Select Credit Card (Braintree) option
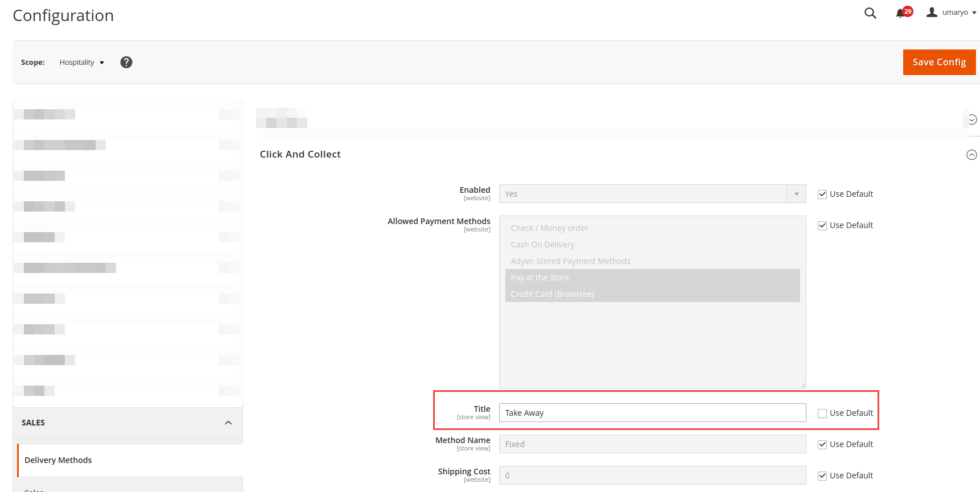Screen dimensions: 980x492 [x=552, y=294]
